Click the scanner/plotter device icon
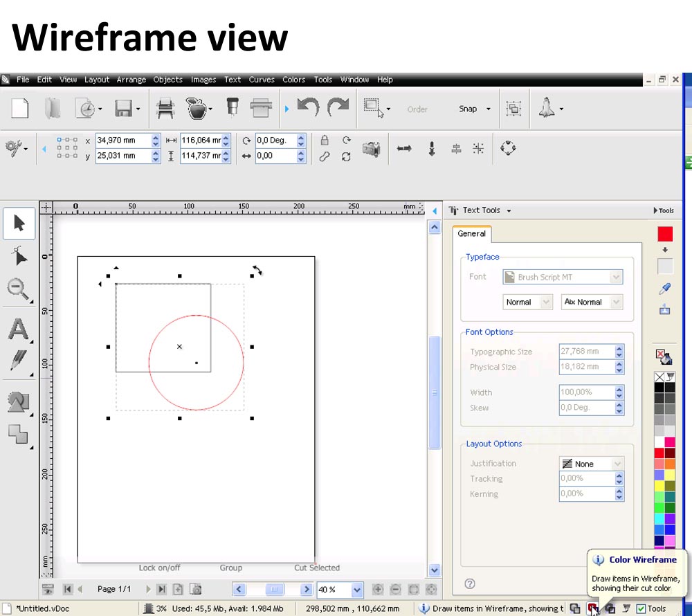 coord(261,109)
